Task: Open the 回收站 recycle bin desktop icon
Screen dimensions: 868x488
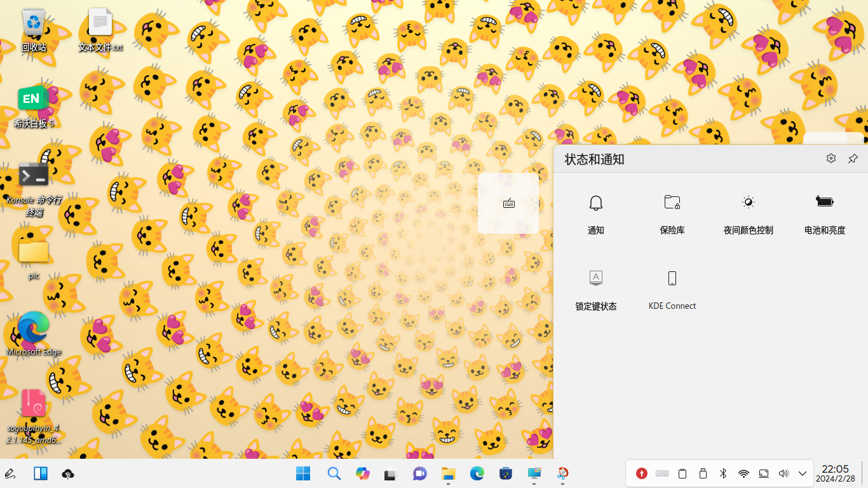Action: click(34, 30)
